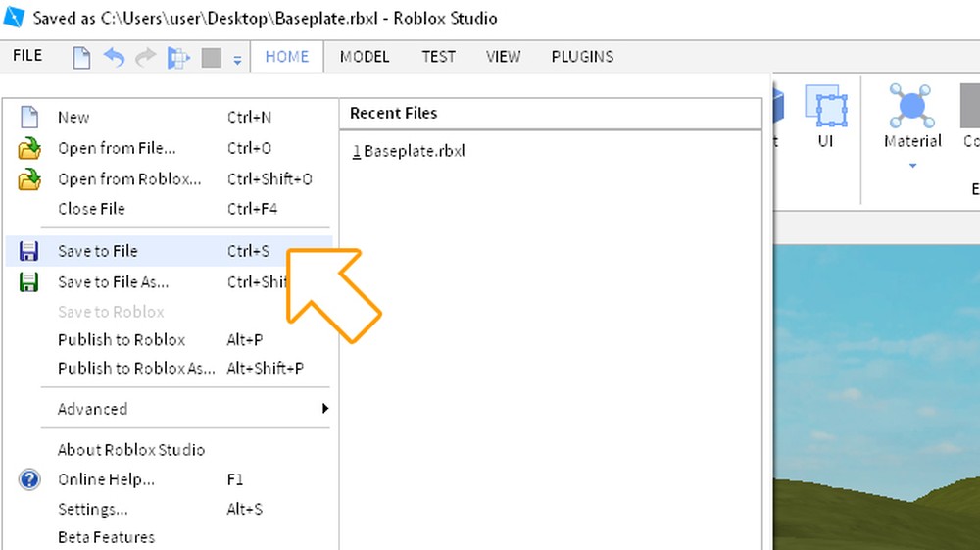Viewport: 980px width, 550px height.
Task: Click the Open from Roblox folder icon
Action: pyautogui.click(x=29, y=179)
